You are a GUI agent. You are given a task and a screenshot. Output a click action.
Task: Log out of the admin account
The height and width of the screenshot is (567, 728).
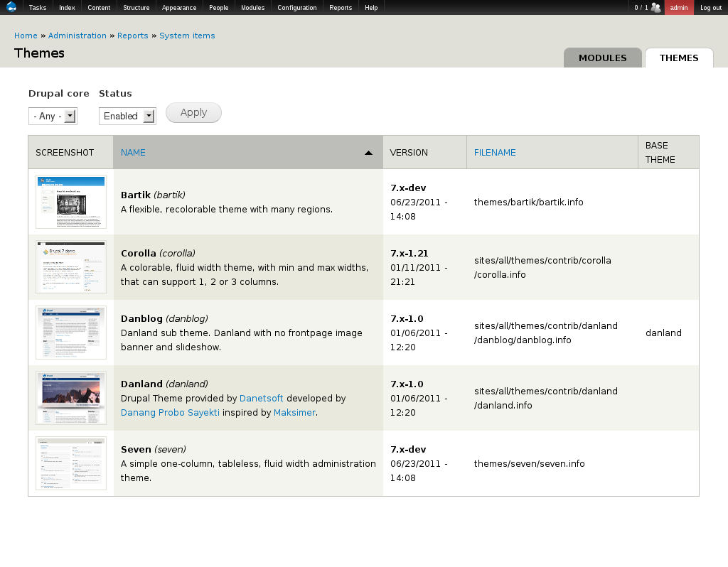[x=710, y=7]
